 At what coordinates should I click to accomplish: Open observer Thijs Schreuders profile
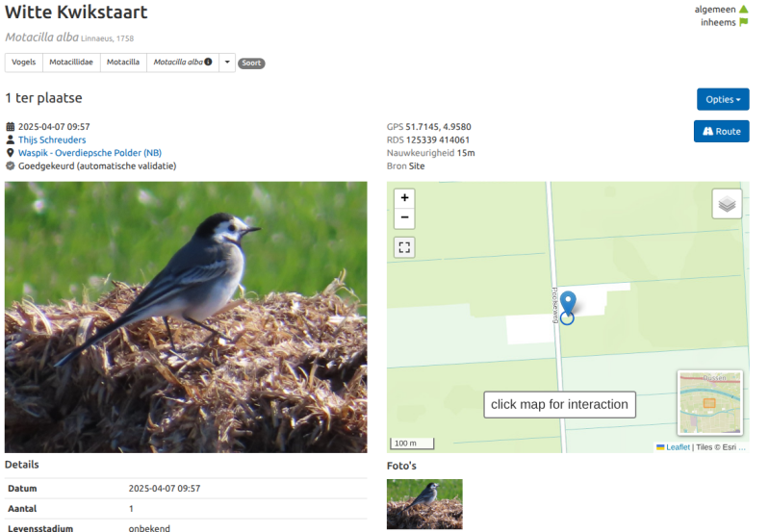tap(52, 139)
